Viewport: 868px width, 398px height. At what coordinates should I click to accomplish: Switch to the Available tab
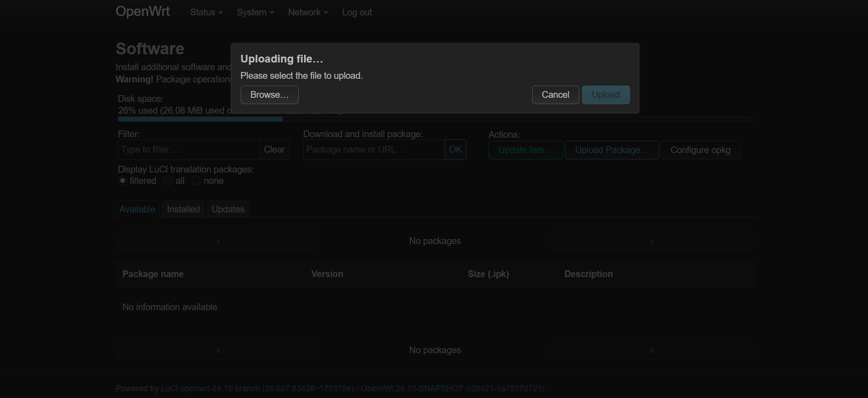tap(137, 209)
